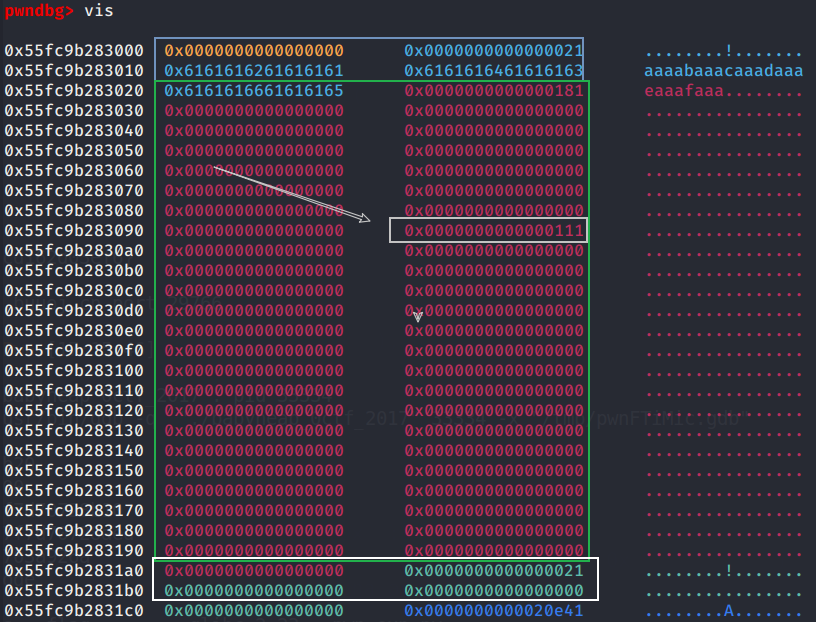The height and width of the screenshot is (622, 816).
Task: Click the value 0x6161616661616165
Action: [254, 91]
